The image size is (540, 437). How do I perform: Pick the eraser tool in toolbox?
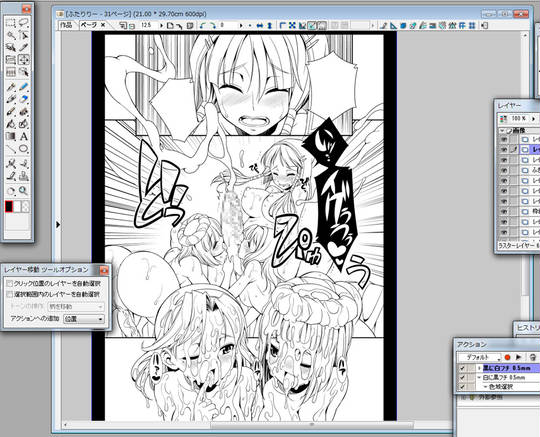tap(23, 99)
